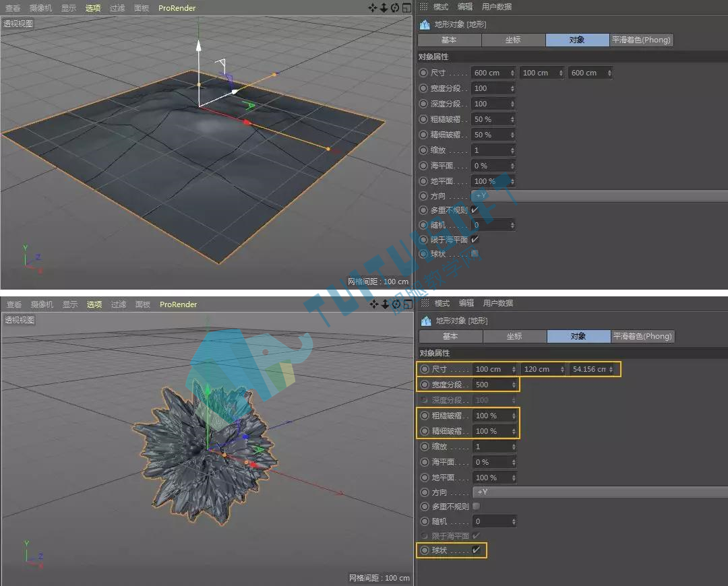
Task: Click the rotate-camera icon in the lower viewport
Action: pyautogui.click(x=396, y=304)
